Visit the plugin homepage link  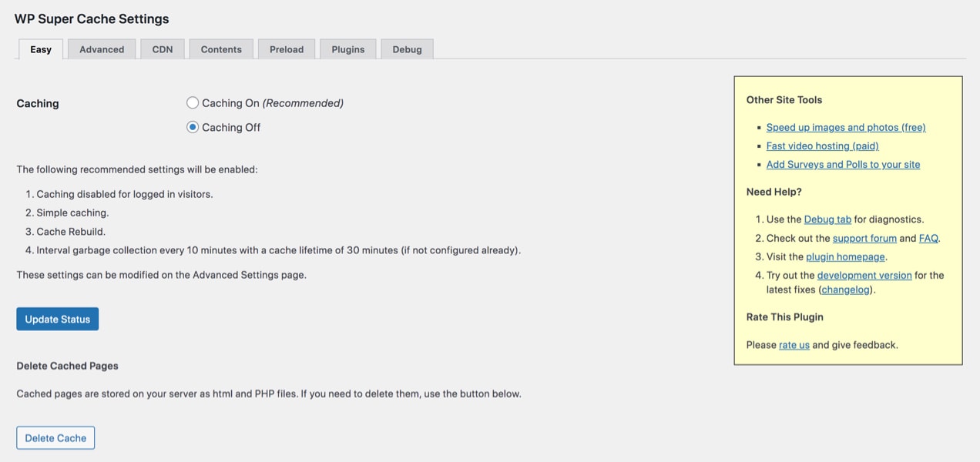coord(845,256)
